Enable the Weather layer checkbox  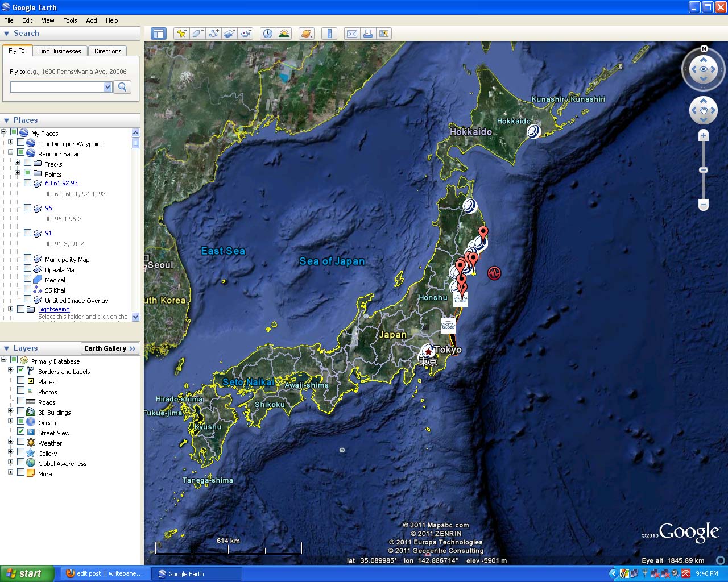(20, 442)
